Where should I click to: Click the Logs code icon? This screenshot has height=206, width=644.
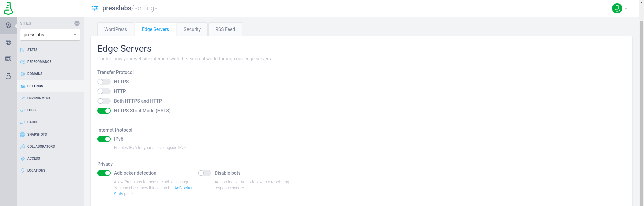point(23,110)
